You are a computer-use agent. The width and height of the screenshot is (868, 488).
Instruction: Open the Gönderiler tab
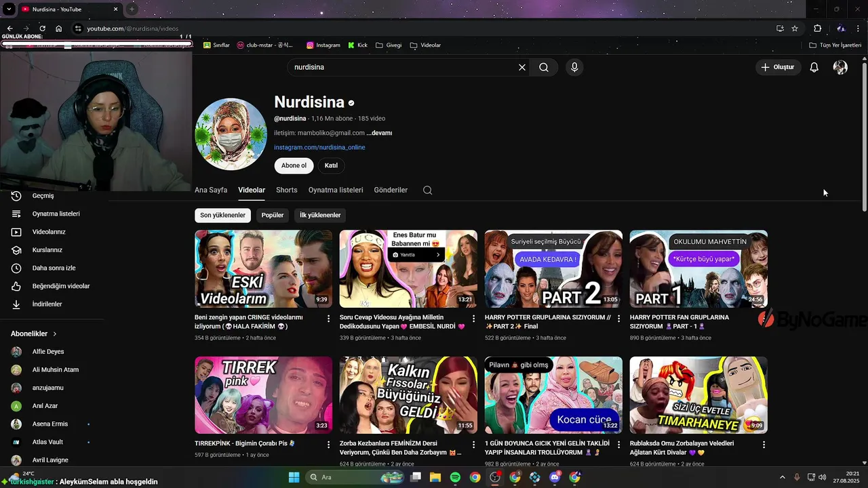pos(391,190)
